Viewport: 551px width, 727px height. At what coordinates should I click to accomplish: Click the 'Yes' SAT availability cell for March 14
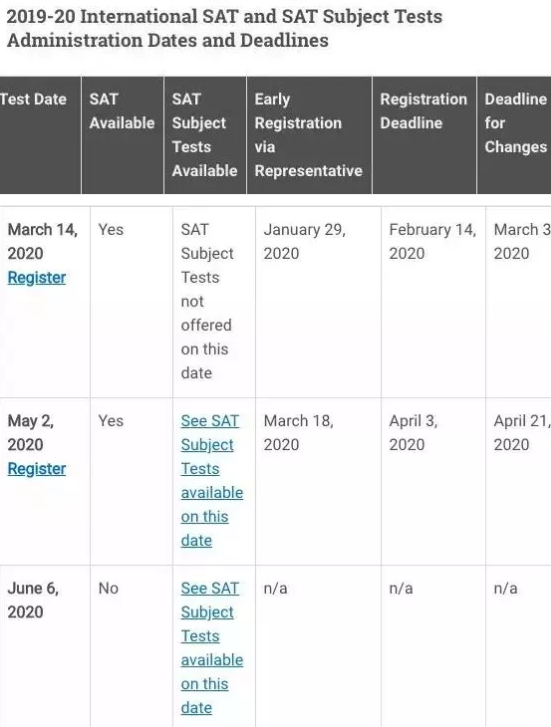[x=110, y=230]
